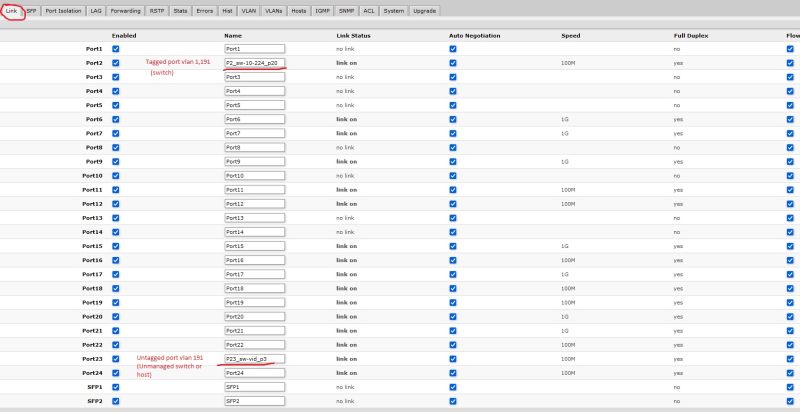Click the Auto Negotiation column header
This screenshot has height=412, width=800.
point(474,36)
